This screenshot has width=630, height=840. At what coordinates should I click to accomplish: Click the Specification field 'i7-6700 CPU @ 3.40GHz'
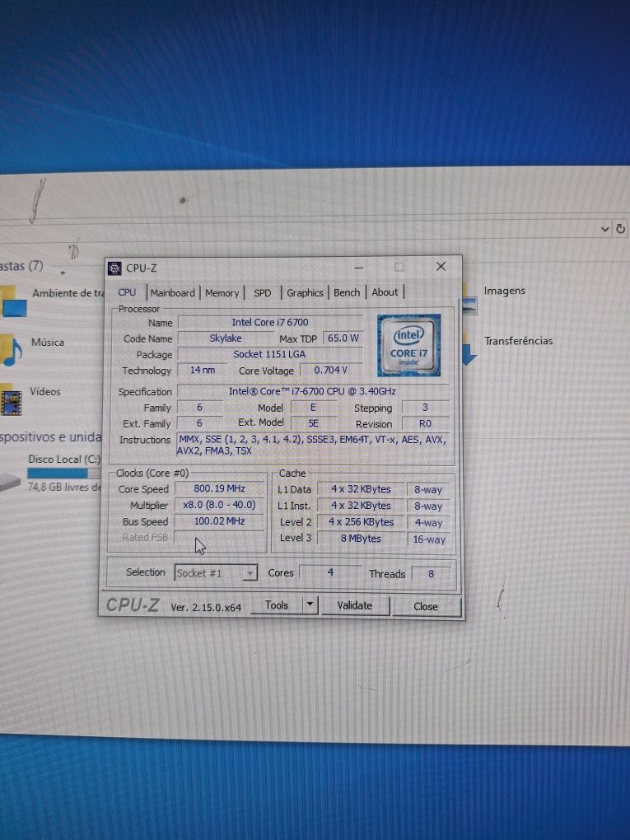point(313,391)
